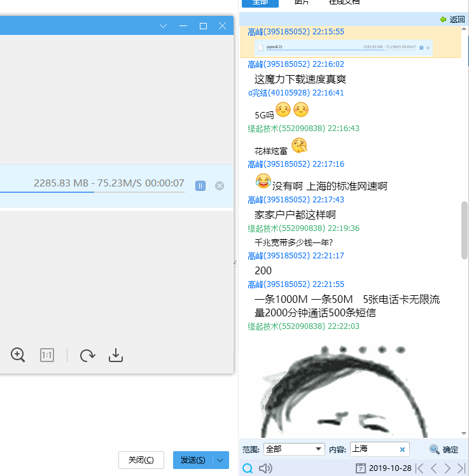Click the 200 reply message

point(263,270)
